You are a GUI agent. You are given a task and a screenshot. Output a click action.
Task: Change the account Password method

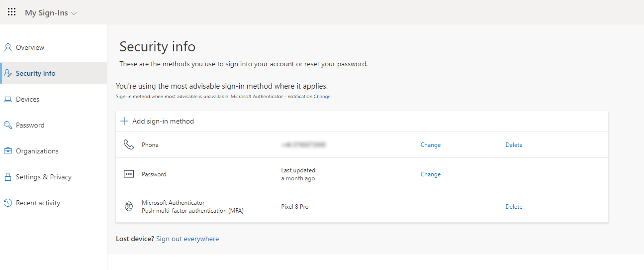[430, 174]
